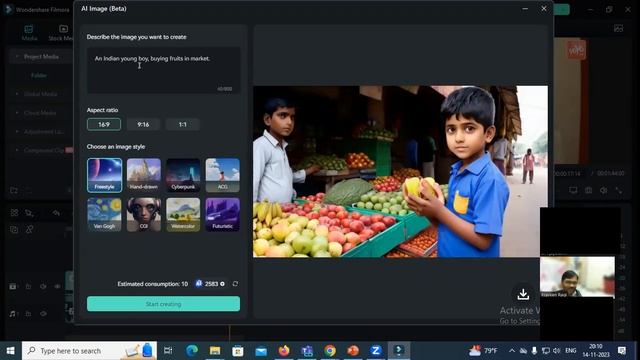The width and height of the screenshot is (640, 360).
Task: Choose the 16:9 aspect ratio
Action: pos(104,124)
